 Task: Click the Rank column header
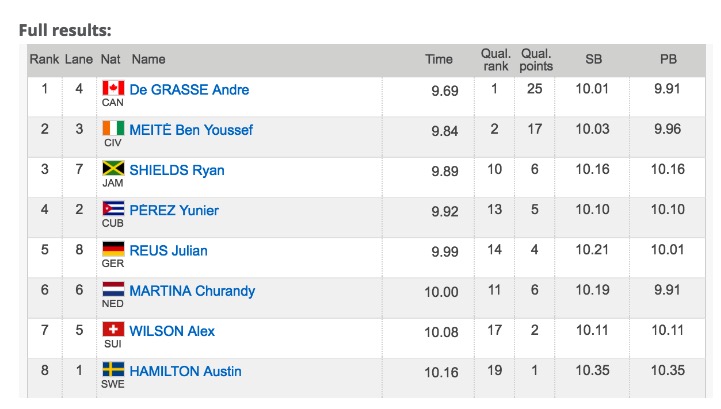(x=44, y=59)
